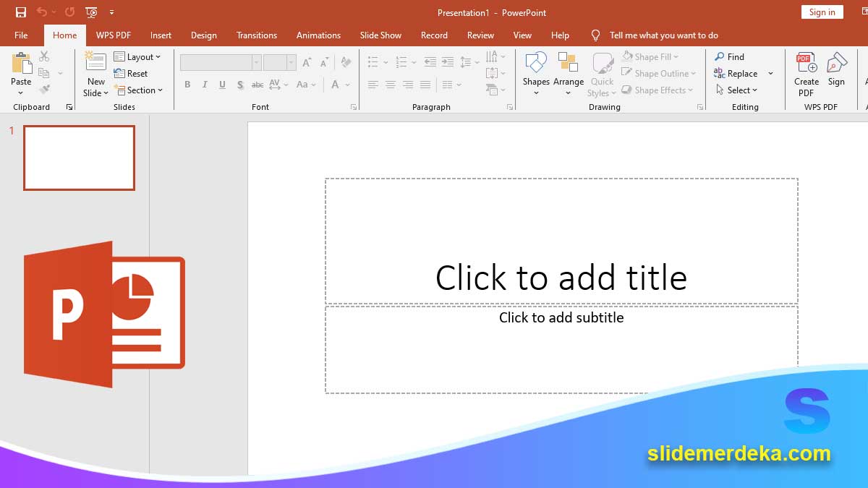Switch to the Transitions tab
Image resolution: width=868 pixels, height=488 pixels.
point(257,35)
